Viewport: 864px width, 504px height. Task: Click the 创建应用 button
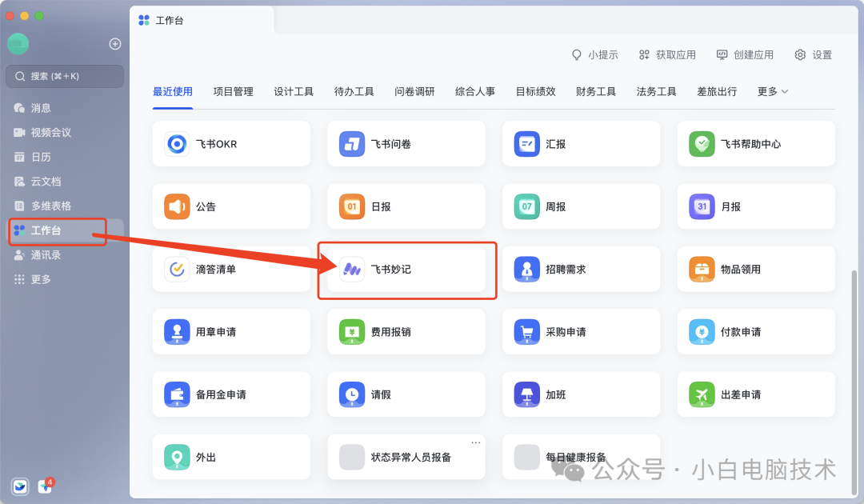click(x=745, y=54)
